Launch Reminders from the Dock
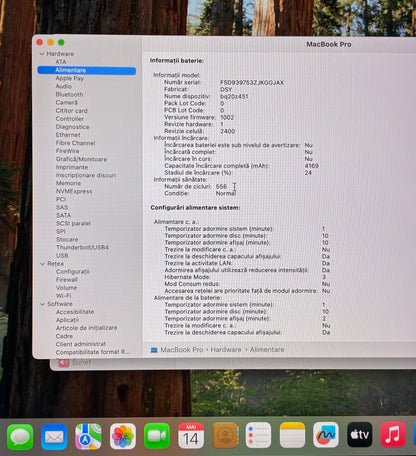Screen dimensions: 416x456 (258, 435)
